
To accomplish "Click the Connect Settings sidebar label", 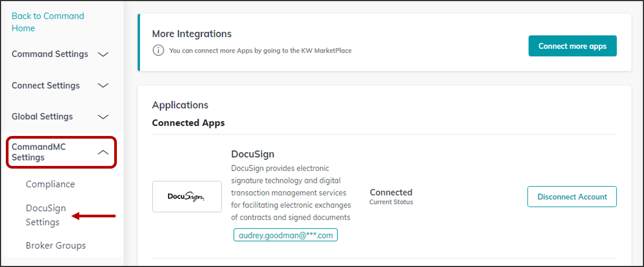I will (46, 85).
